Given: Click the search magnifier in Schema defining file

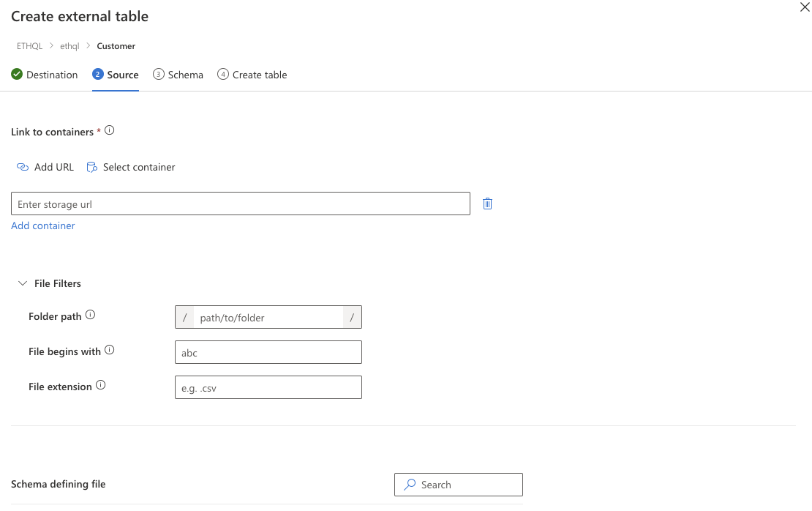Looking at the screenshot, I should (409, 485).
